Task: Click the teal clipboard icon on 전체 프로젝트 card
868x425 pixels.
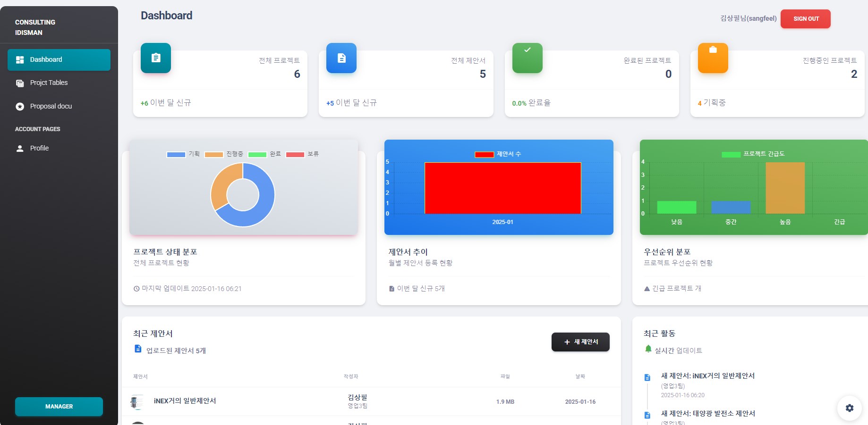Action: (156, 58)
